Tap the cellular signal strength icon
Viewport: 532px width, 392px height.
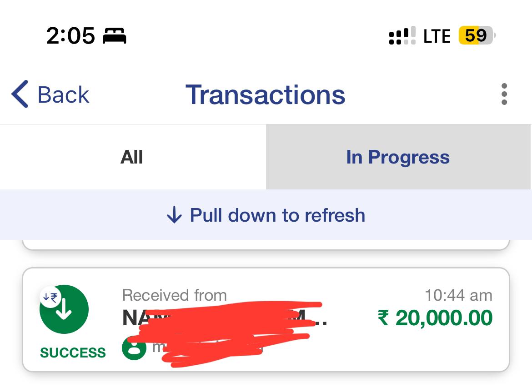click(402, 35)
